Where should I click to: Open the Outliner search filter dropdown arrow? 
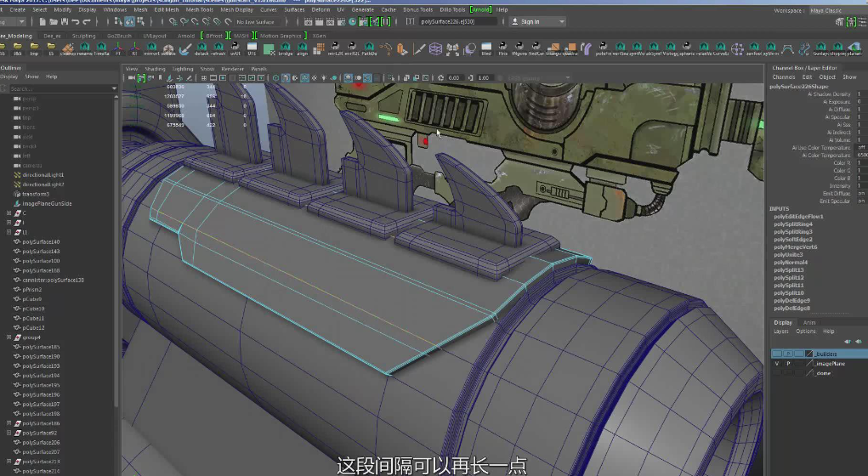pyautogui.click(x=114, y=88)
